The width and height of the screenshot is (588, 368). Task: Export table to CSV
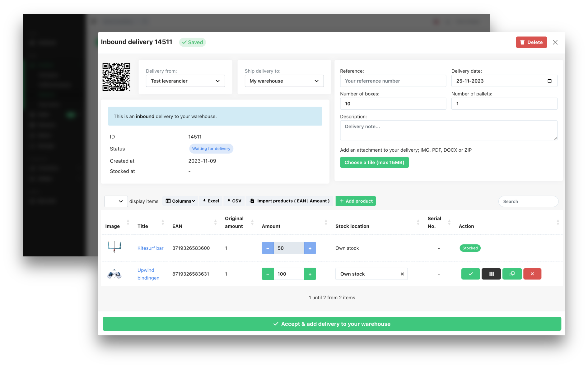(234, 201)
